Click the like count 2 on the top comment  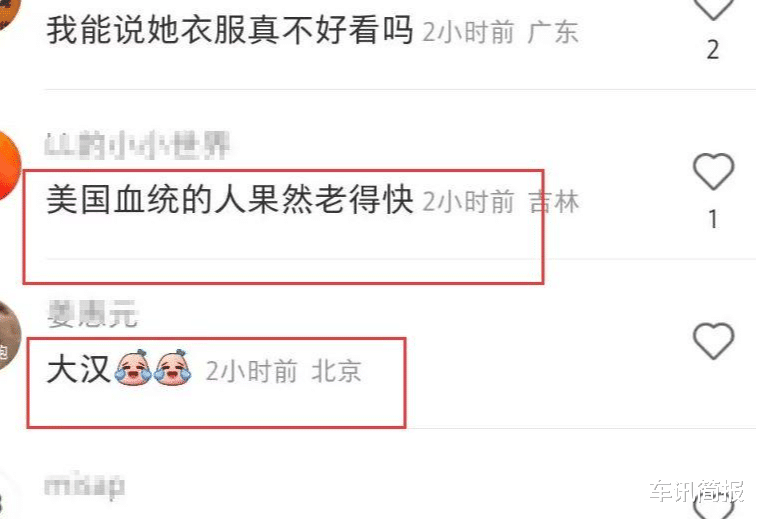(713, 50)
